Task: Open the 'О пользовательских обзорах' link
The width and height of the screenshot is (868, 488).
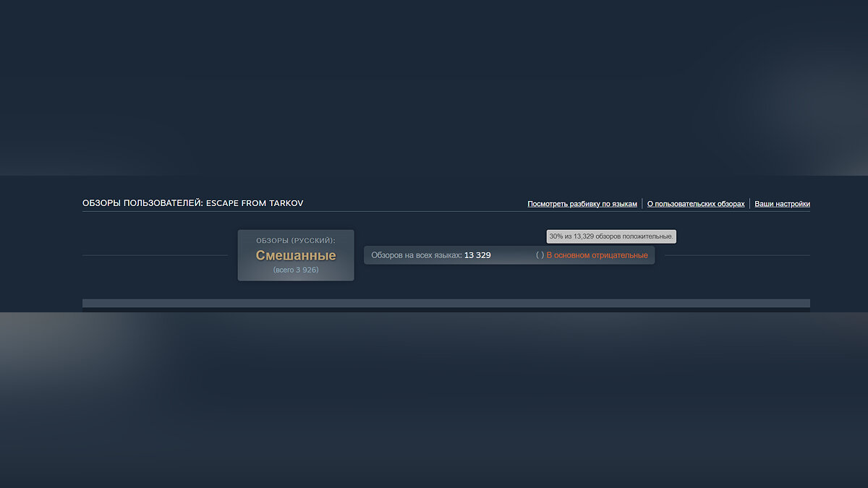Action: (695, 204)
